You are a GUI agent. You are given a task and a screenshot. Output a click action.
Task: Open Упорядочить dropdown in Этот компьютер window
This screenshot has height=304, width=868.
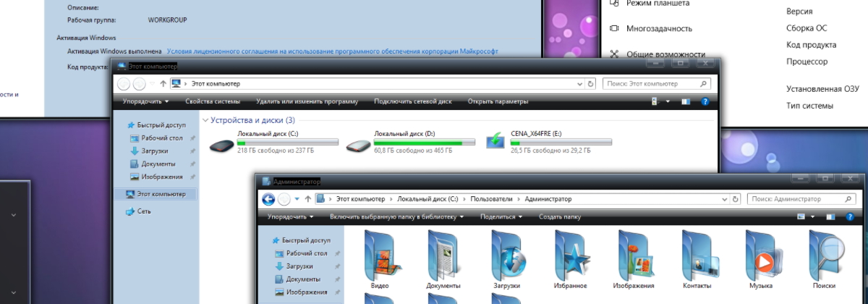point(146,102)
